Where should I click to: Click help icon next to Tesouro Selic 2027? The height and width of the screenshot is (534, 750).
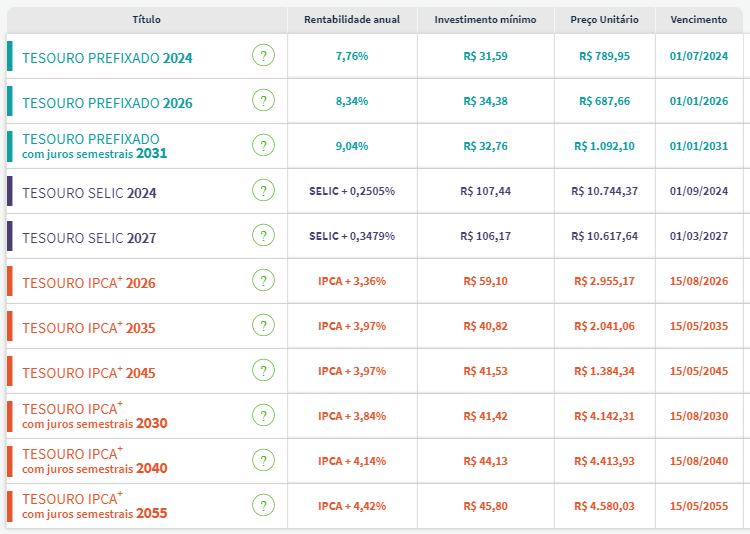pyautogui.click(x=263, y=236)
